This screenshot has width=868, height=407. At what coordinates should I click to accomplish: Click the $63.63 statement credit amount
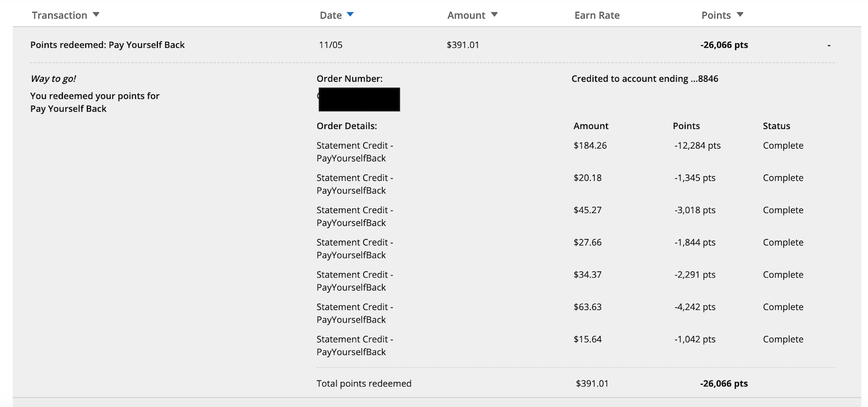[588, 307]
